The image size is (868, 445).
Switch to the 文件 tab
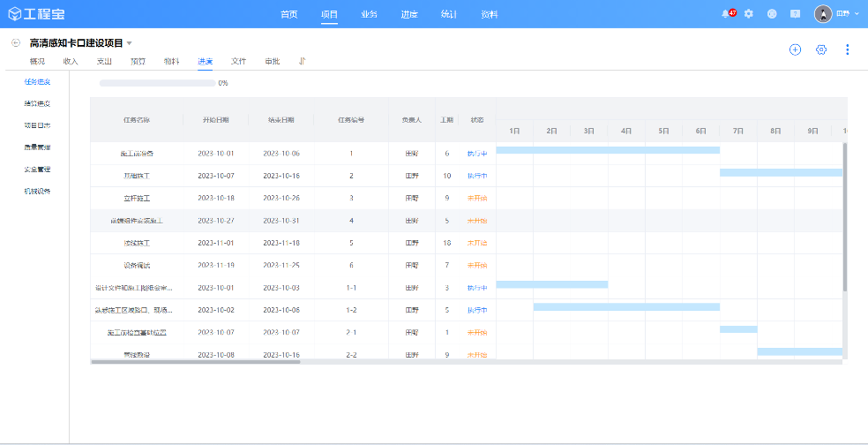[x=238, y=61]
